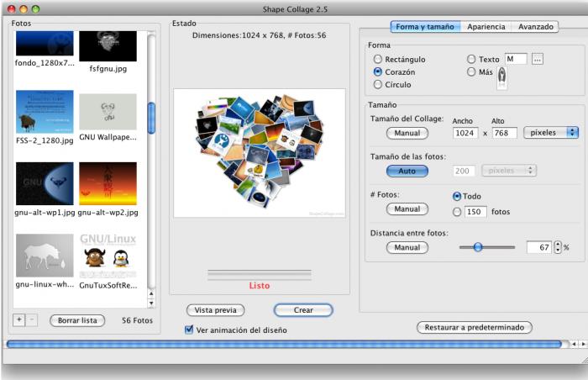Select the fsfgnu.jpg thumbnail
This screenshot has width=588, height=380.
[x=108, y=46]
